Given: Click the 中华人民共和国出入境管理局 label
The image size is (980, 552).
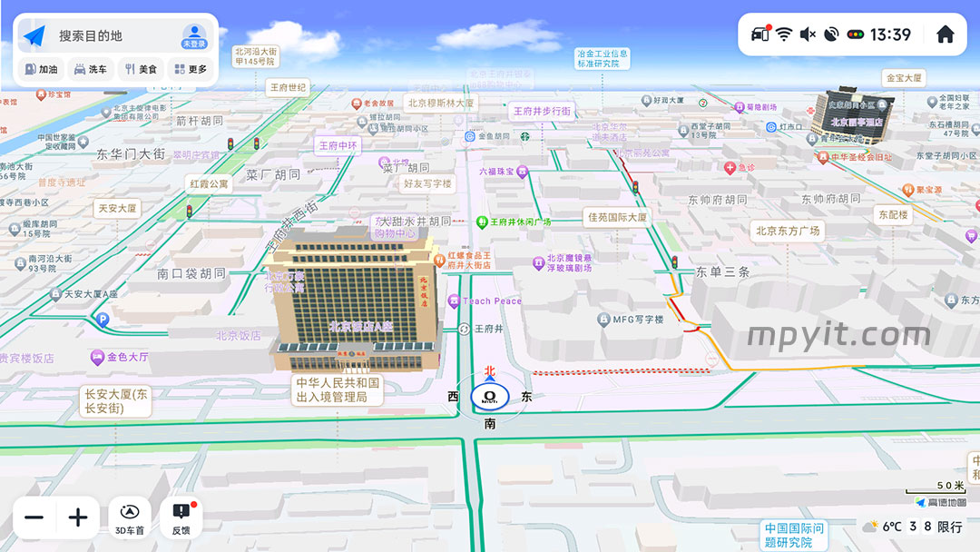Looking at the screenshot, I should tap(338, 389).
